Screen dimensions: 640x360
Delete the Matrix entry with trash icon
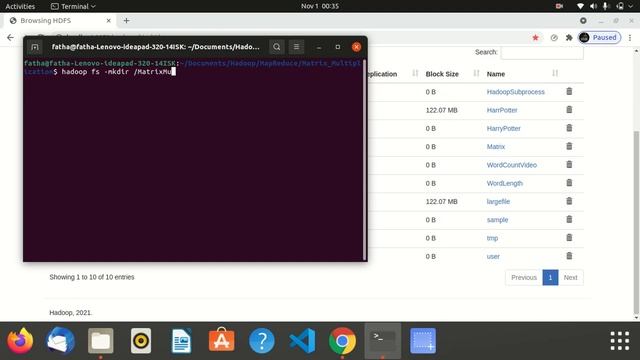(x=569, y=147)
